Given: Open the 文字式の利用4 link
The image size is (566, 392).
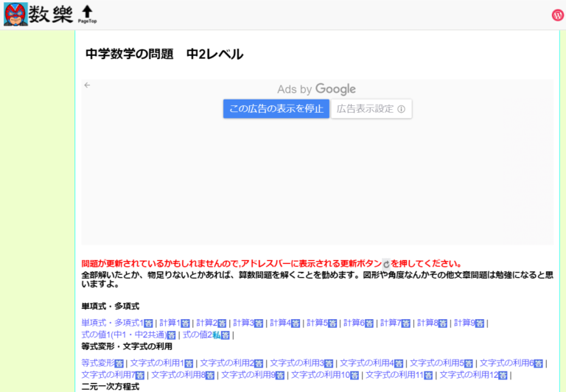Looking at the screenshot, I should (367, 363).
